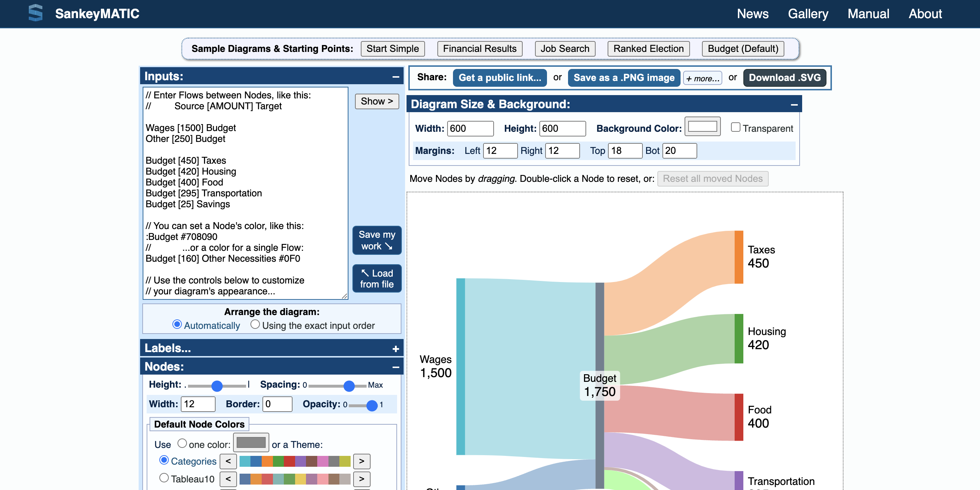Image resolution: width=980 pixels, height=490 pixels.
Task: Collapse the Nodes section with its minus icon
Action: point(396,367)
